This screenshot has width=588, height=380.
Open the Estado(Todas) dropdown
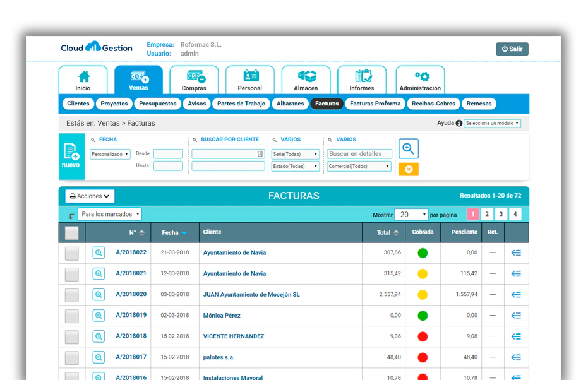296,166
